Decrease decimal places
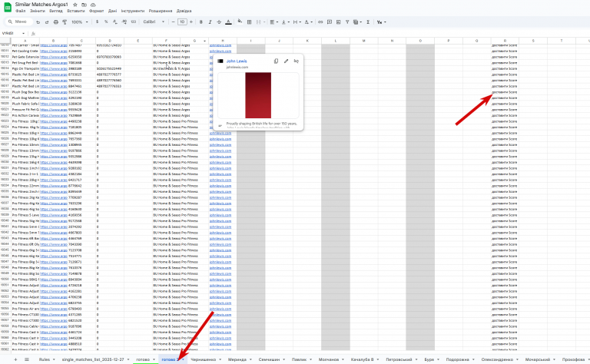Viewport: 590px width, 364px height. click(114, 22)
